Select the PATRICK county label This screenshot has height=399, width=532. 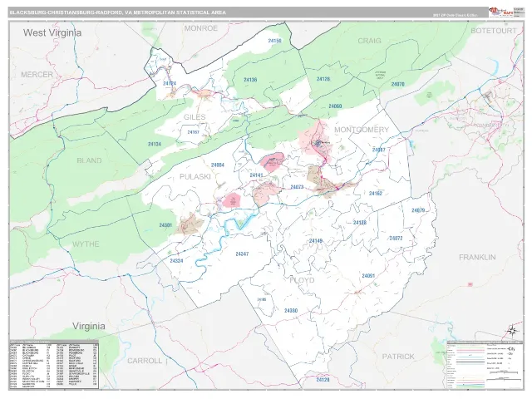pyautogui.click(x=398, y=357)
